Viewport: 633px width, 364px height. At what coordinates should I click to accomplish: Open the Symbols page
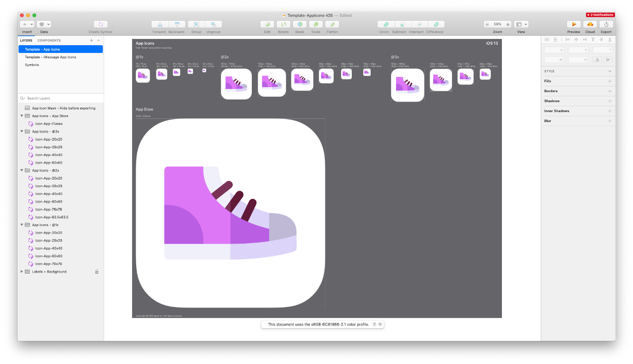pyautogui.click(x=61, y=65)
